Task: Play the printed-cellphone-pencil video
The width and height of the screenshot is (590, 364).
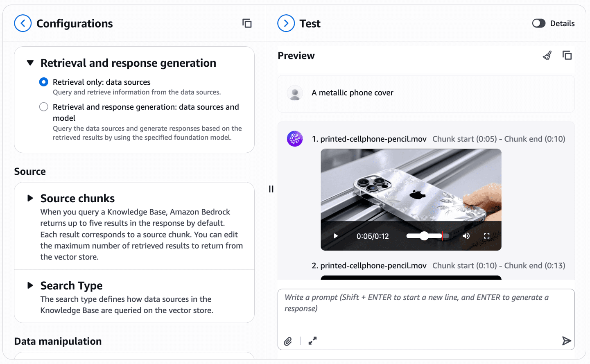Action: pyautogui.click(x=336, y=236)
